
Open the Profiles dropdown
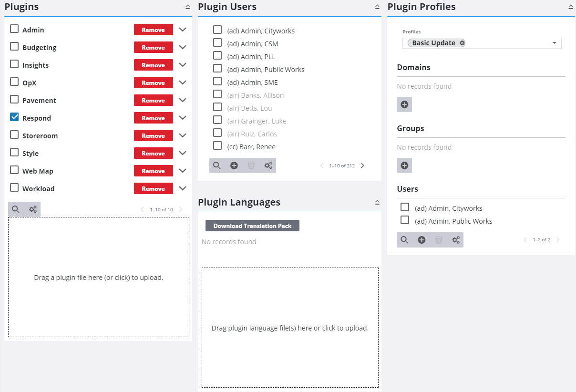point(554,42)
